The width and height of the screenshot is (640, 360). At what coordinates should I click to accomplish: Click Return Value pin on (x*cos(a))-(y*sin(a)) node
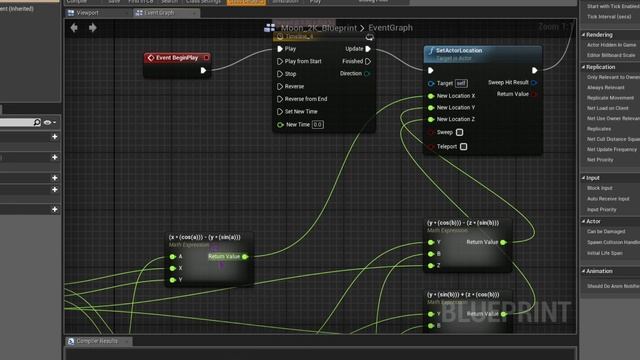(245, 257)
